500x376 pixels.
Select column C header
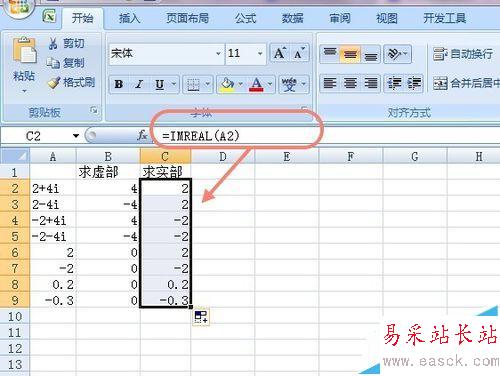pos(165,156)
